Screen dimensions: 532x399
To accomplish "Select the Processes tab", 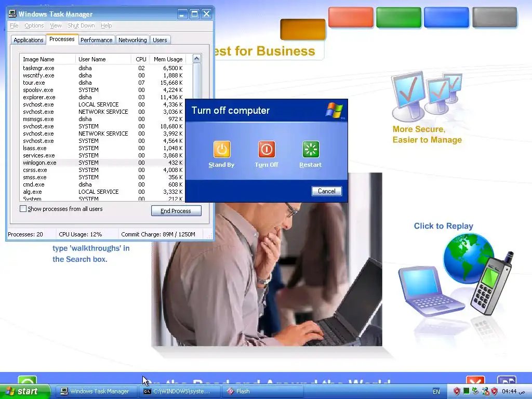I will click(62, 39).
